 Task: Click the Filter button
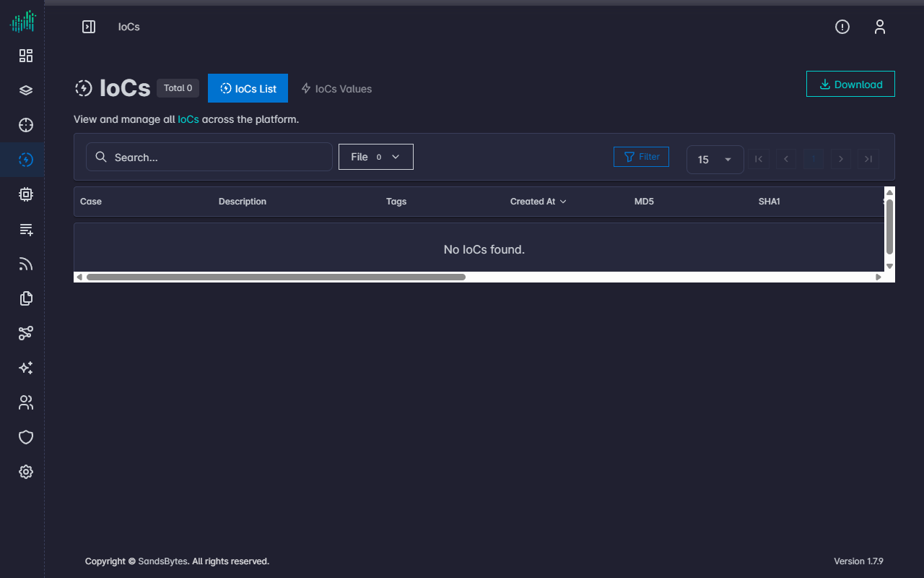click(x=641, y=157)
